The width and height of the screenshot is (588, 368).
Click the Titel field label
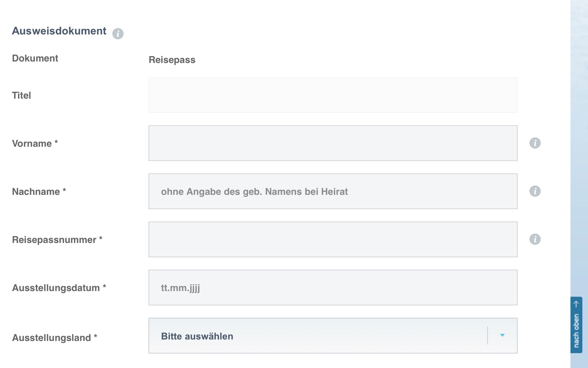click(21, 95)
